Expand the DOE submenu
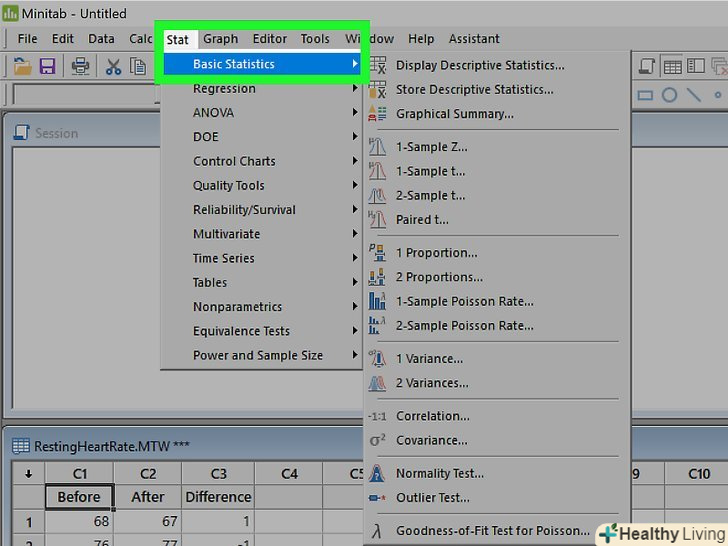Screen dimensions: 728x546 (261, 136)
